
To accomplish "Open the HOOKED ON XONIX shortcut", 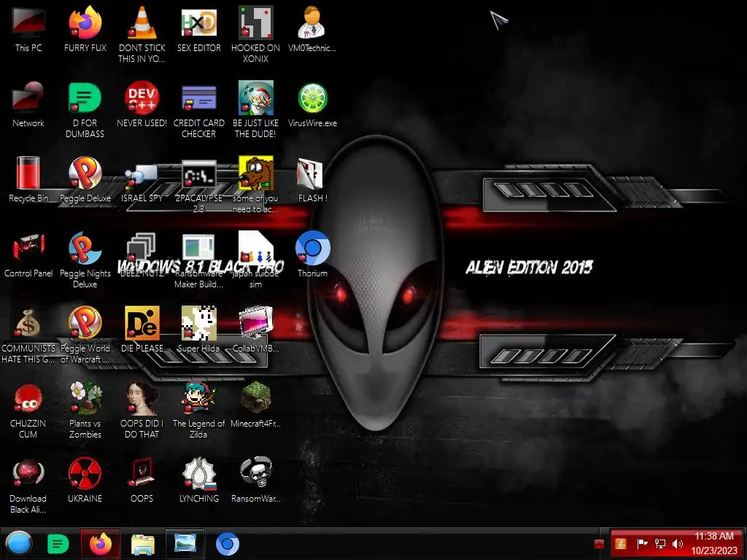I will (x=256, y=34).
